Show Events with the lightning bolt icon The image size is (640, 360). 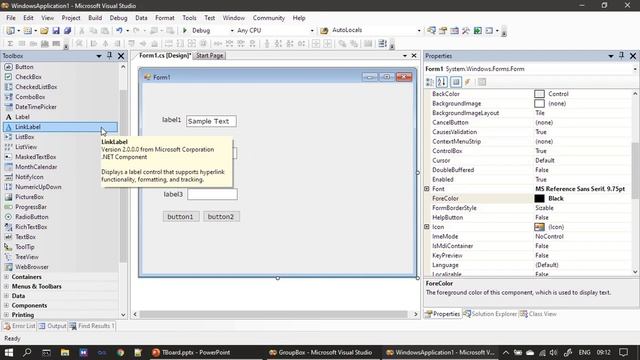468,82
